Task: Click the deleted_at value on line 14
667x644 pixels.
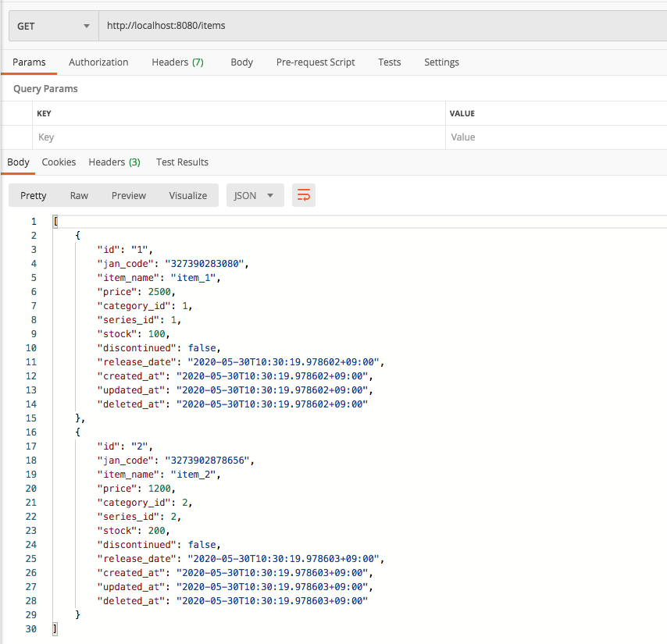Action: (x=272, y=404)
